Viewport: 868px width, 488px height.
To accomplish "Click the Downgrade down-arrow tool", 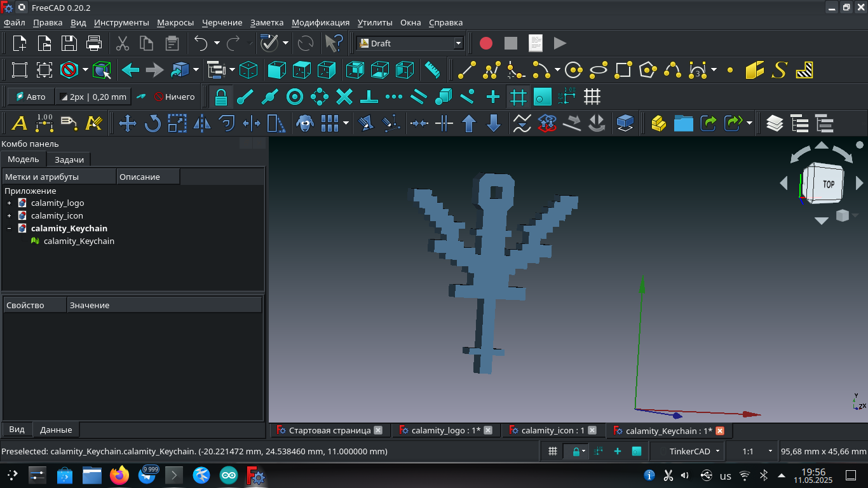I will pos(494,123).
